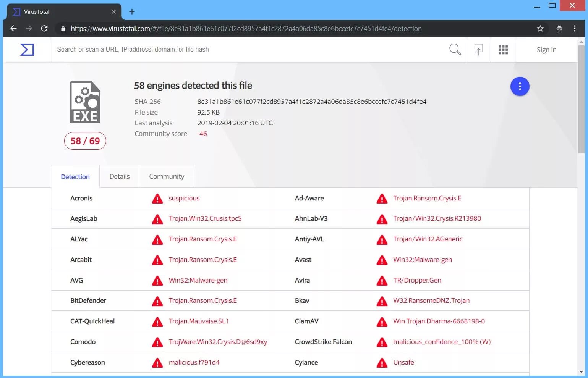Click the browser forward arrow
This screenshot has height=378, width=588.
[x=29, y=28]
